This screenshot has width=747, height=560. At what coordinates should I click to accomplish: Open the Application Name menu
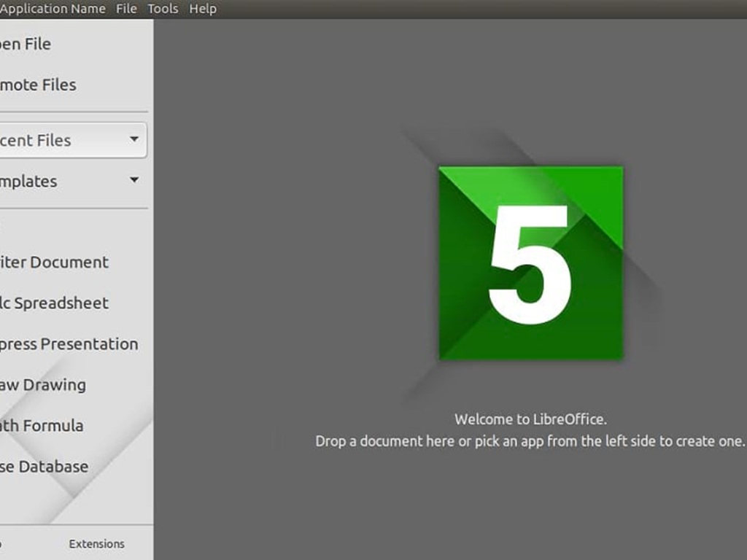click(x=53, y=9)
